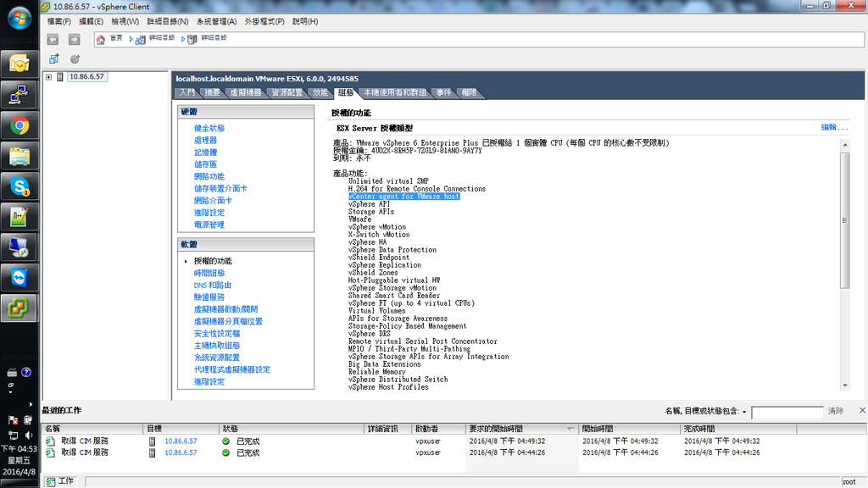868x488 pixels.
Task: Open the 名稱, 目標或狀態包含 filter dropdown
Action: [x=744, y=412]
